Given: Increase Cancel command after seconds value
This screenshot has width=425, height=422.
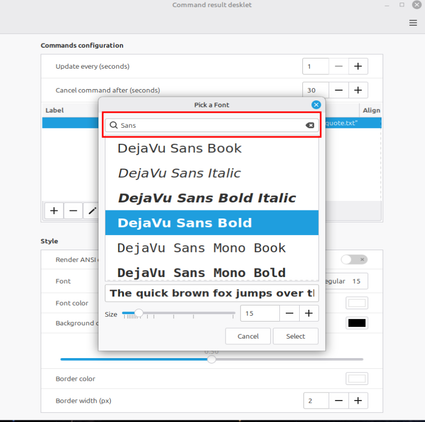Looking at the screenshot, I should point(358,90).
